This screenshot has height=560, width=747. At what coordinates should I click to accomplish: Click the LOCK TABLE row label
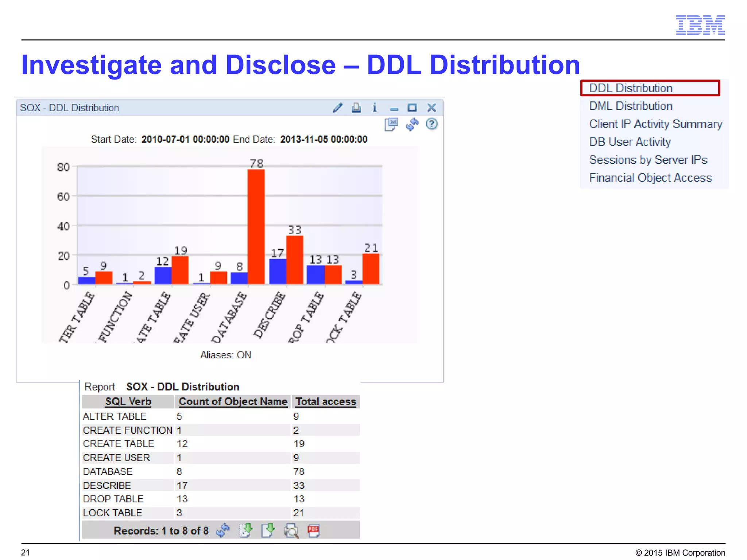tap(112, 513)
